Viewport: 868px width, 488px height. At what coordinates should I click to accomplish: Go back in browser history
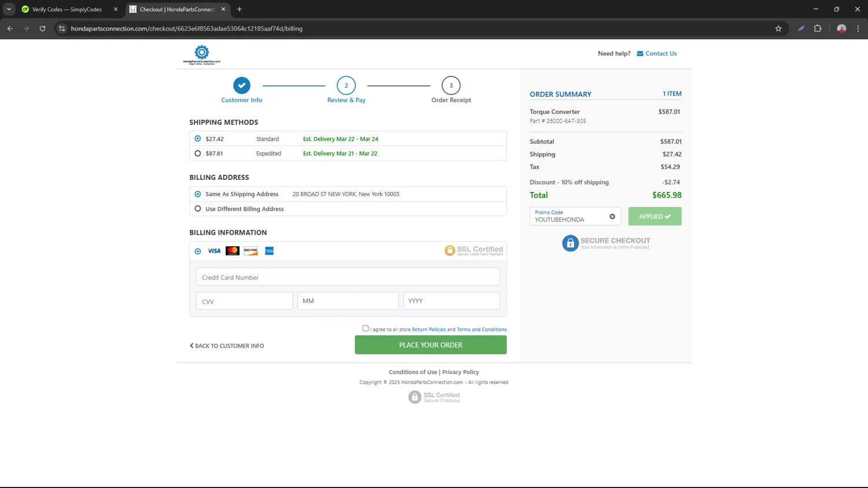click(x=10, y=28)
